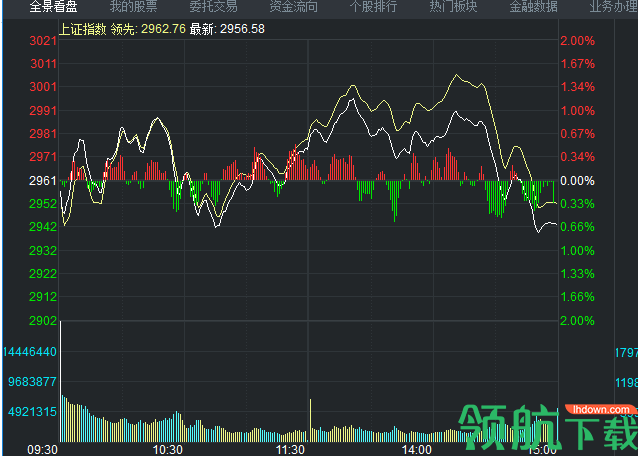Viewport: 638px width, 457px height.
Task: Go to the 委托交易 tab
Action: point(214,7)
